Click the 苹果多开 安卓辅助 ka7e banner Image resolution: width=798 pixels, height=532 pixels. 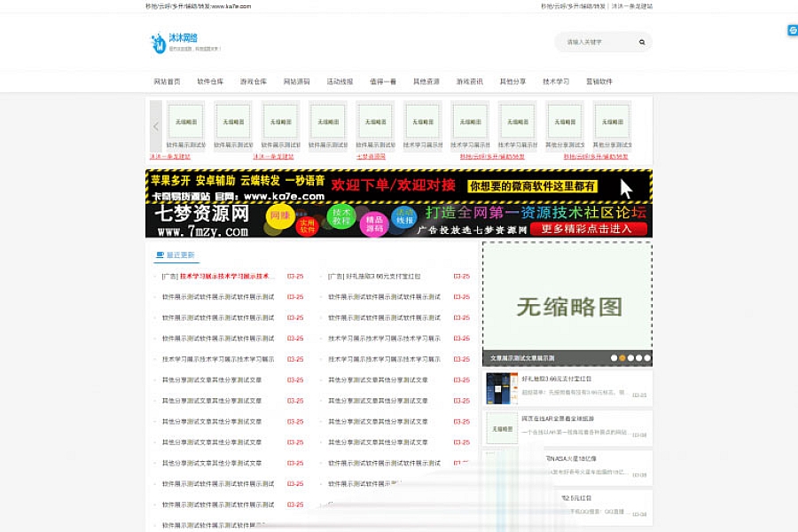click(x=398, y=186)
